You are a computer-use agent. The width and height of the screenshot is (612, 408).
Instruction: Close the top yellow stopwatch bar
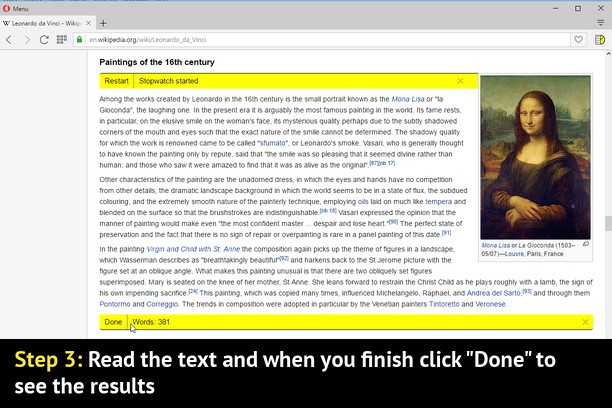pos(461,81)
